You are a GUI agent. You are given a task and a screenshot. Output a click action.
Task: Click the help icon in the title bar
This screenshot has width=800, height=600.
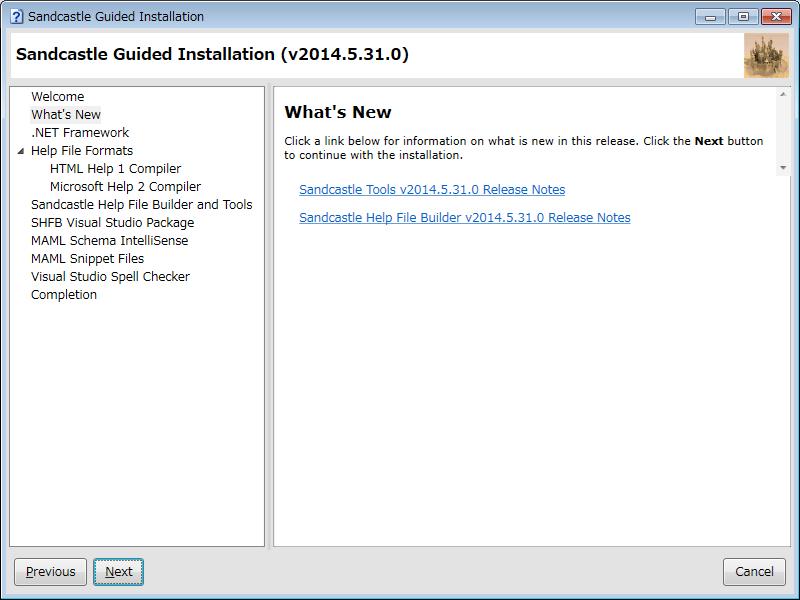coord(16,17)
